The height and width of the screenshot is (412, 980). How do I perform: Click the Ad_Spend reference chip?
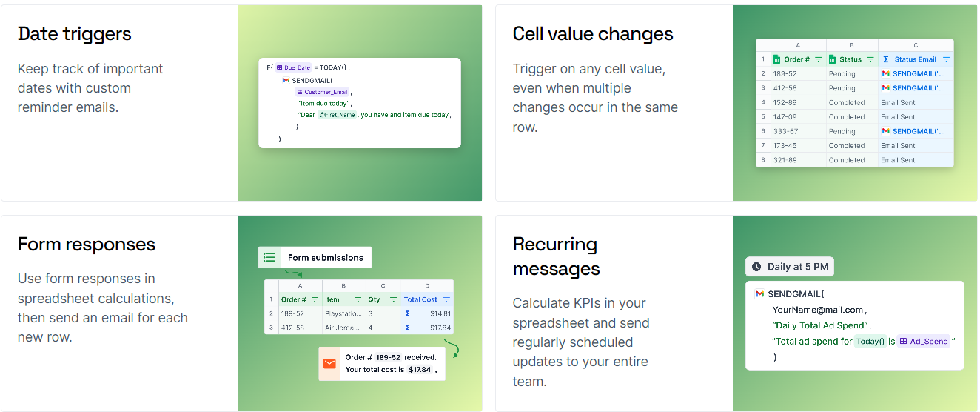pyautogui.click(x=924, y=342)
